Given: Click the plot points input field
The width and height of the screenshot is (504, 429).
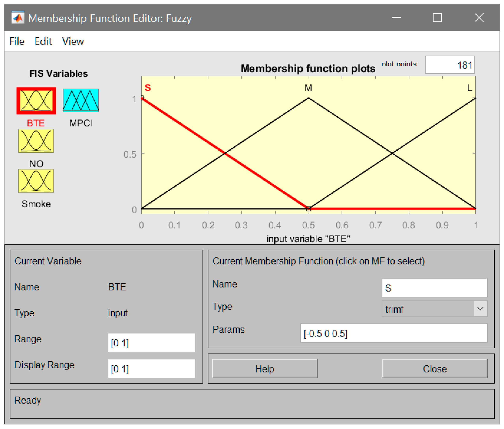Looking at the screenshot, I should coord(450,65).
